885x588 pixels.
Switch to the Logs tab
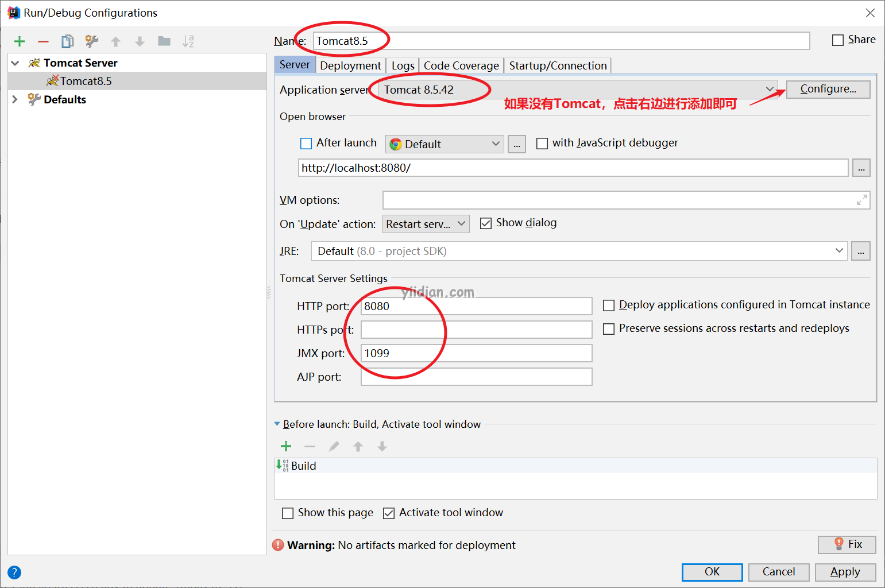(403, 65)
